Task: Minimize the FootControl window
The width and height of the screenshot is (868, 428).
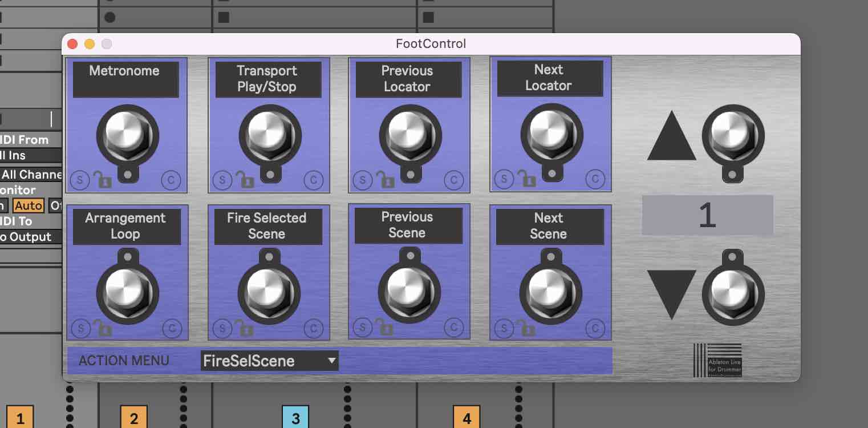Action: tap(90, 44)
